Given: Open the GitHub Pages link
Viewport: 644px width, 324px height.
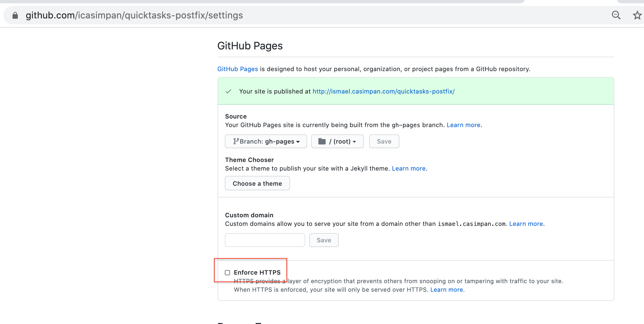Looking at the screenshot, I should pyautogui.click(x=238, y=69).
